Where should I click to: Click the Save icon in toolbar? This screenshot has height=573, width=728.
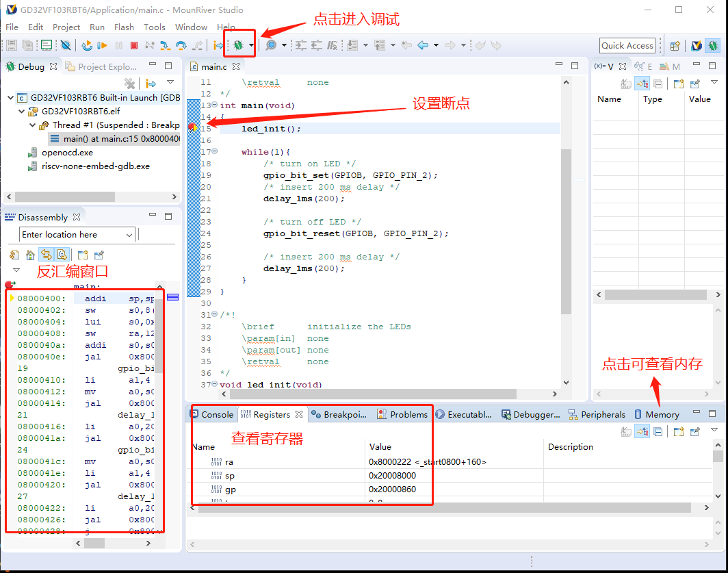point(12,45)
